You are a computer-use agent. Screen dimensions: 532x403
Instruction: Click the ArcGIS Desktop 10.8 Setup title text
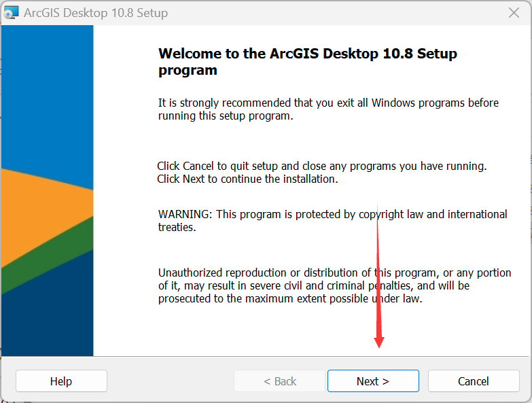tap(95, 13)
